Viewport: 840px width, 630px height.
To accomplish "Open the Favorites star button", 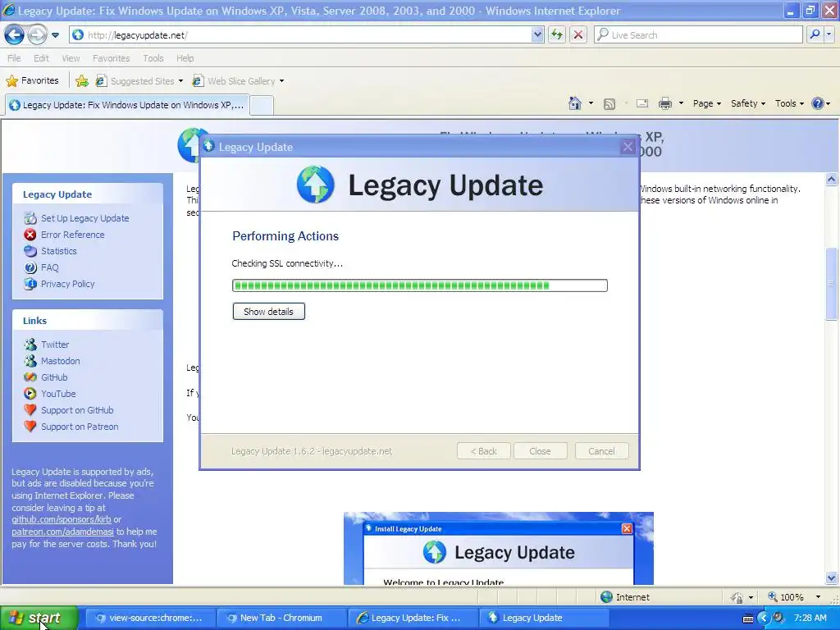I will (32, 81).
